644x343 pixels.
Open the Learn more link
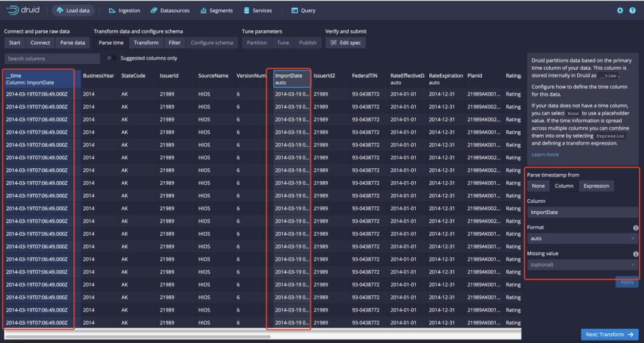coord(545,154)
